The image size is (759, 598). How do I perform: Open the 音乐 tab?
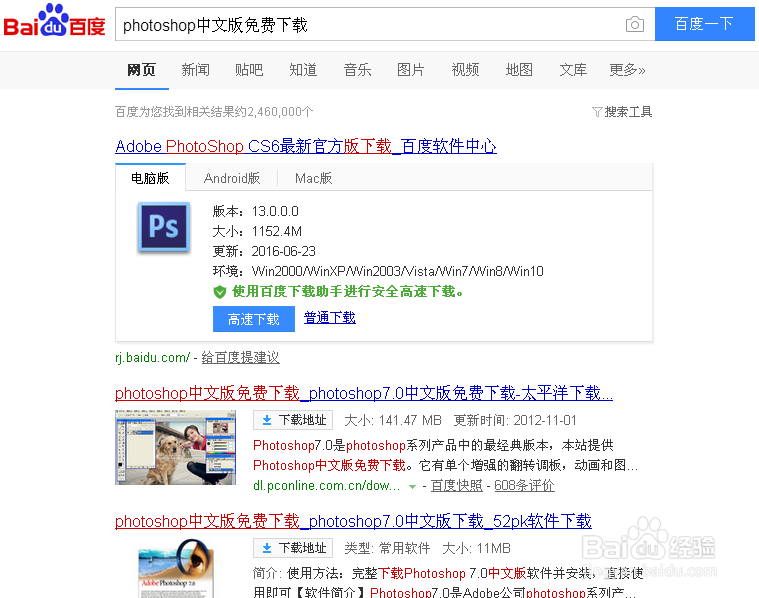(357, 70)
